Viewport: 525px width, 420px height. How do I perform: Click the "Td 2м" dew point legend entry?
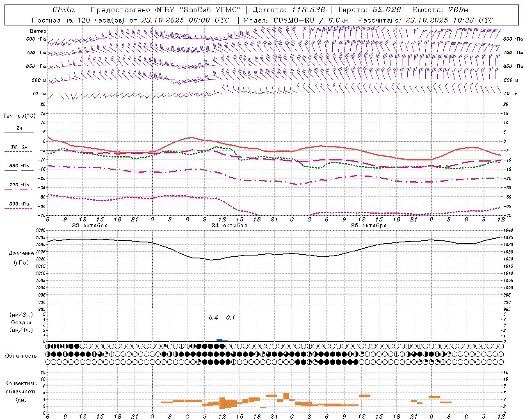tap(19, 147)
